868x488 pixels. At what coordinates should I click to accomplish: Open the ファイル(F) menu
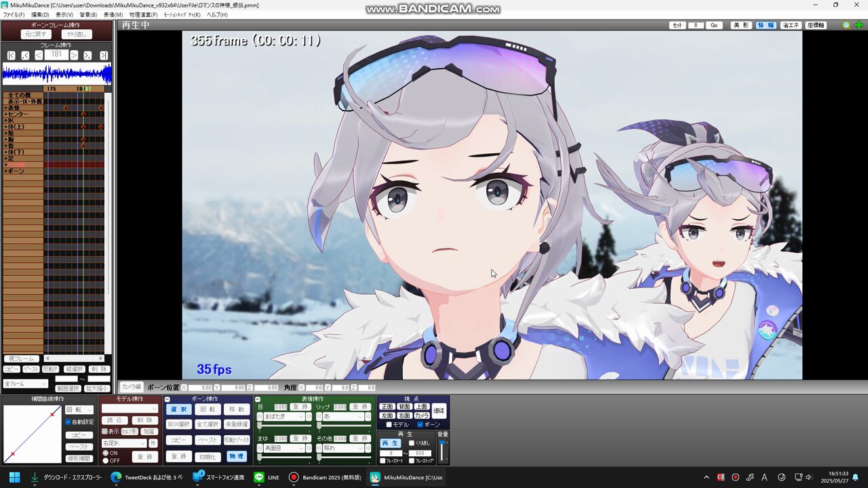pos(14,14)
